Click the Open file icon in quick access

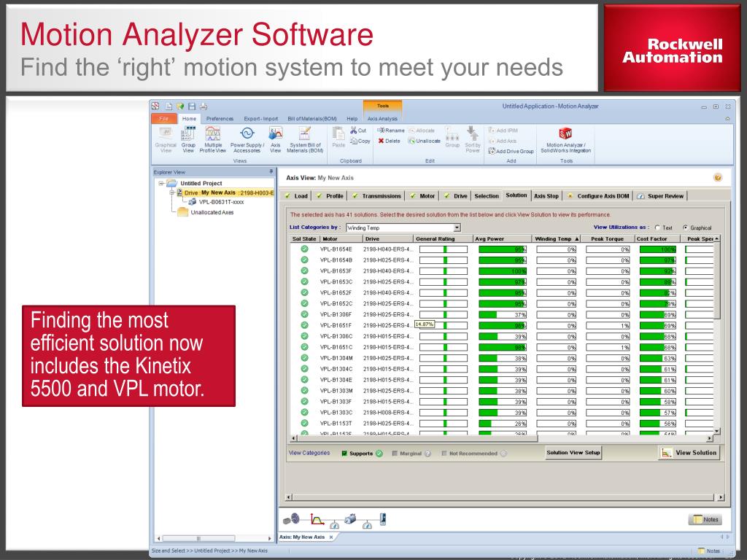click(180, 106)
